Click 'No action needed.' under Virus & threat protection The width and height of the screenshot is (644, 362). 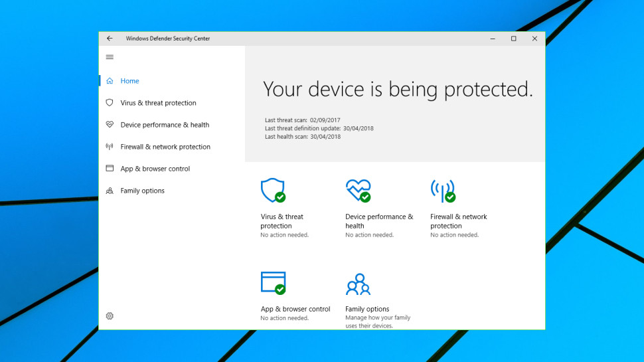(284, 235)
